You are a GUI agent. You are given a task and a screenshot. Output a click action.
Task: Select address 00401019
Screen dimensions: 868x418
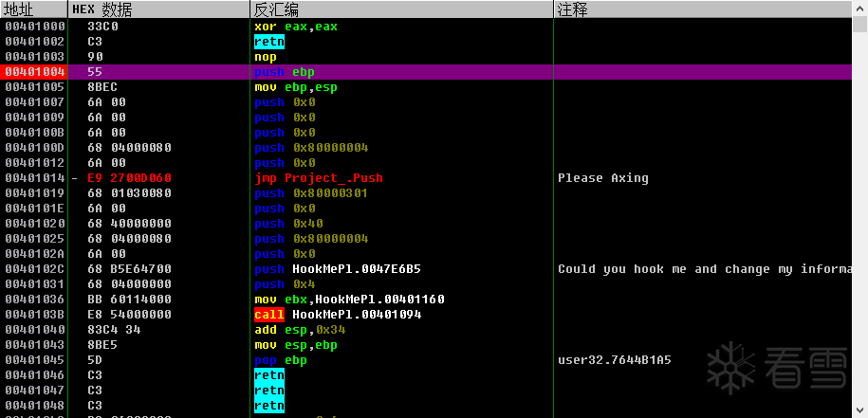[35, 193]
